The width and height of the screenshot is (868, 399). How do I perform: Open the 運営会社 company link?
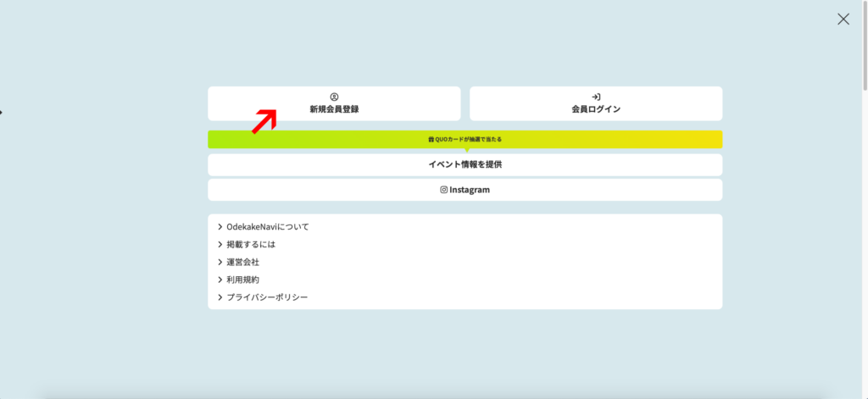click(242, 263)
